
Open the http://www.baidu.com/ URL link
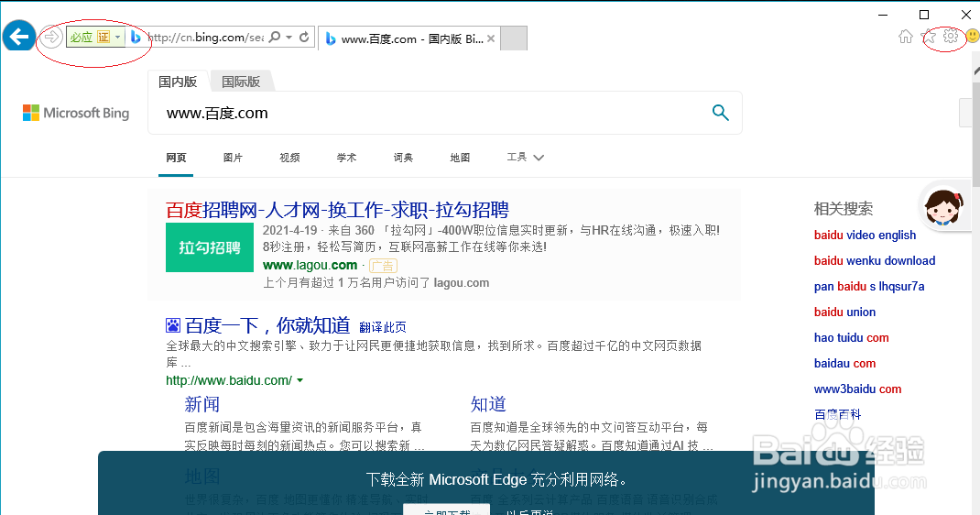(x=229, y=380)
